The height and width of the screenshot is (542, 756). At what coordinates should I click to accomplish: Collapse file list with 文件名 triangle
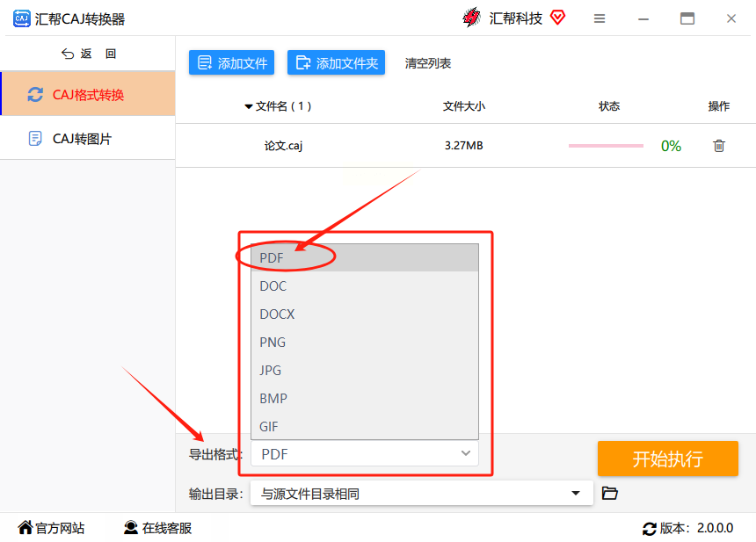click(x=248, y=106)
